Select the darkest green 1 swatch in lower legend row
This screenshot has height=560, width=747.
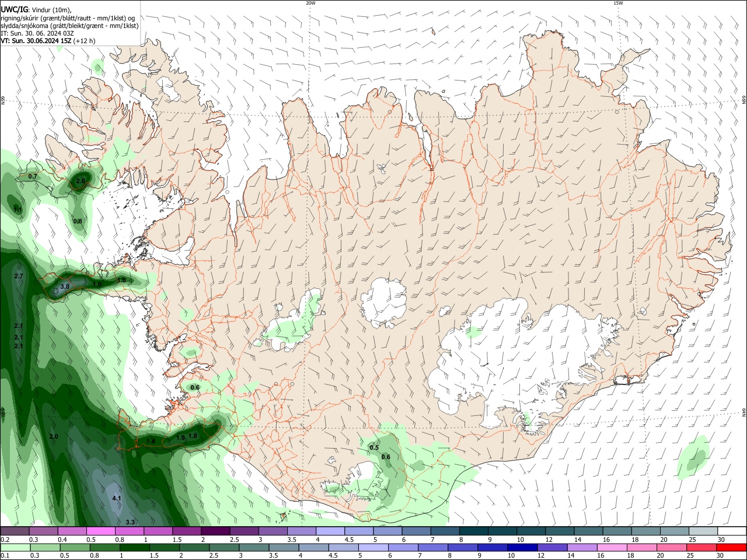[x=134, y=547]
